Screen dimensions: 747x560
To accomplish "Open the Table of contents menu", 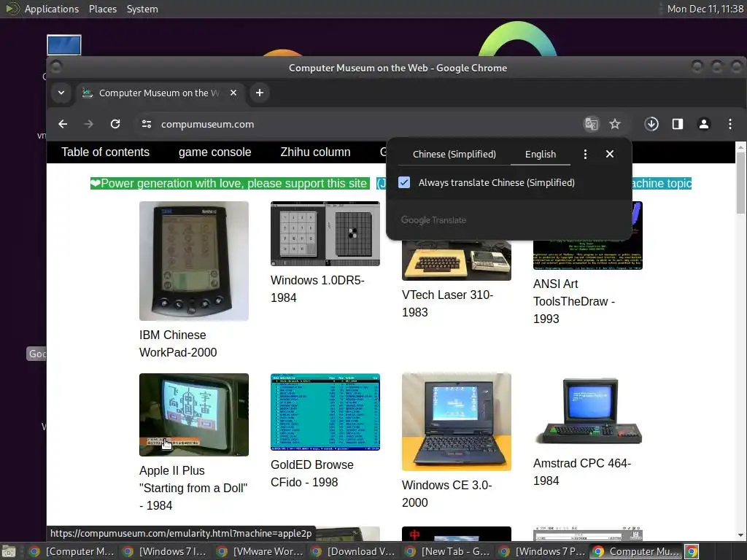I will pyautogui.click(x=105, y=152).
